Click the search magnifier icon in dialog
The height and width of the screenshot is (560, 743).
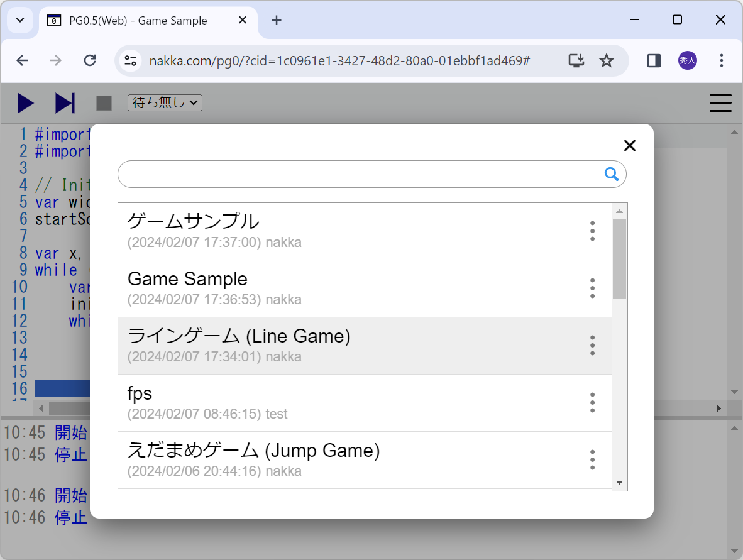[x=611, y=174]
